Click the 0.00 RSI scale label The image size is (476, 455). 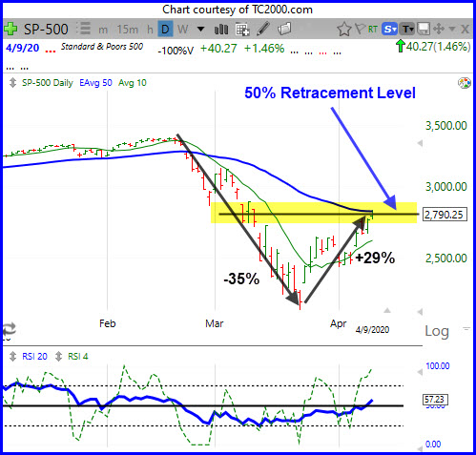[433, 445]
